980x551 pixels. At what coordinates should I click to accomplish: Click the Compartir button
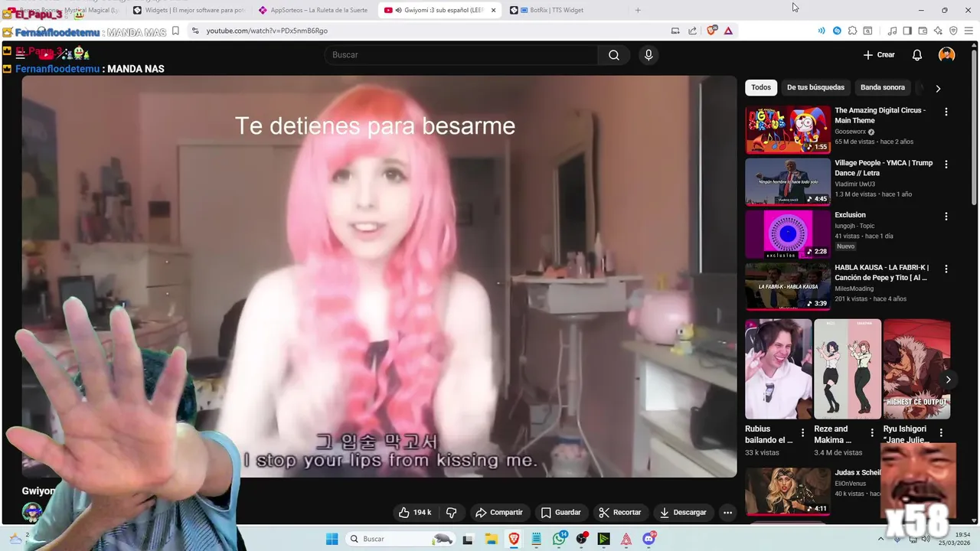pos(499,512)
